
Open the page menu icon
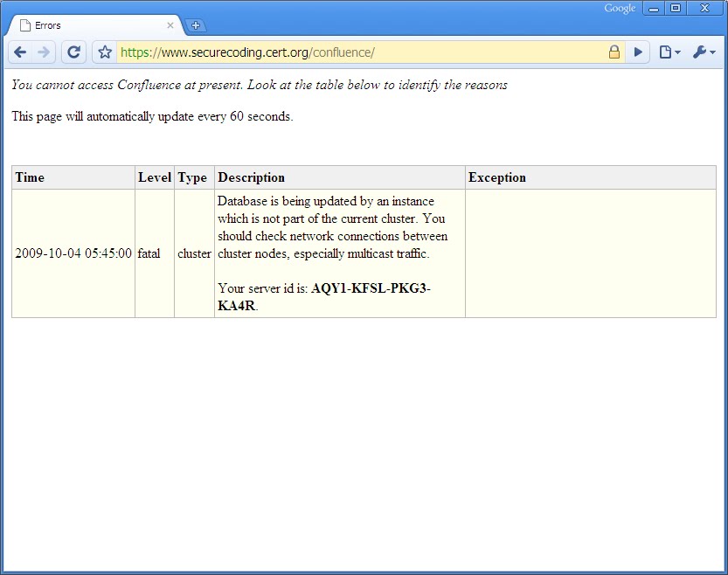pyautogui.click(x=669, y=52)
